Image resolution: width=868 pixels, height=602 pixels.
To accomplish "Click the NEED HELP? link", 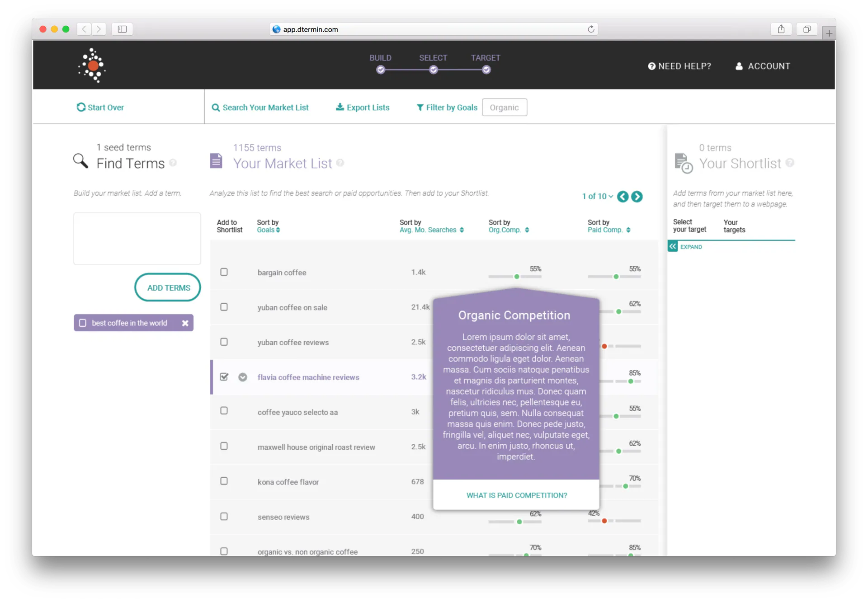I will click(679, 66).
